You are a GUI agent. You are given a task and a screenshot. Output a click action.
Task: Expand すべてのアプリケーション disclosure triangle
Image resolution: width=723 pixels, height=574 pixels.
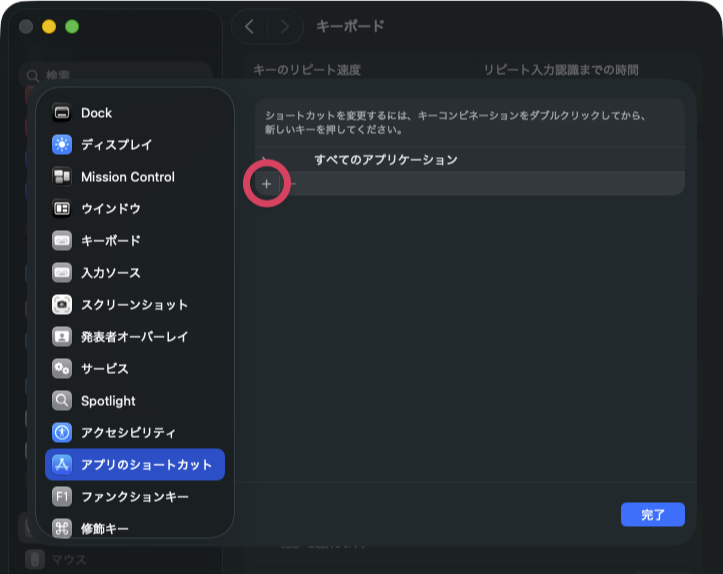[x=265, y=160]
